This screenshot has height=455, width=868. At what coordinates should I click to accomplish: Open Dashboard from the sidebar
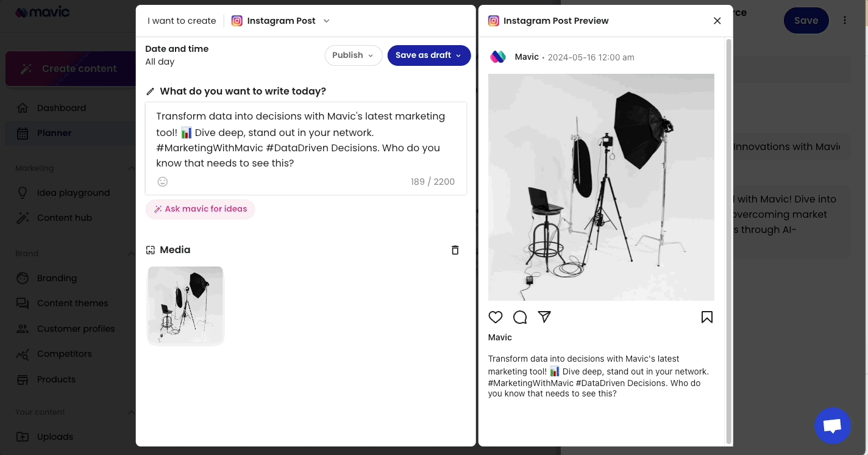point(62,108)
